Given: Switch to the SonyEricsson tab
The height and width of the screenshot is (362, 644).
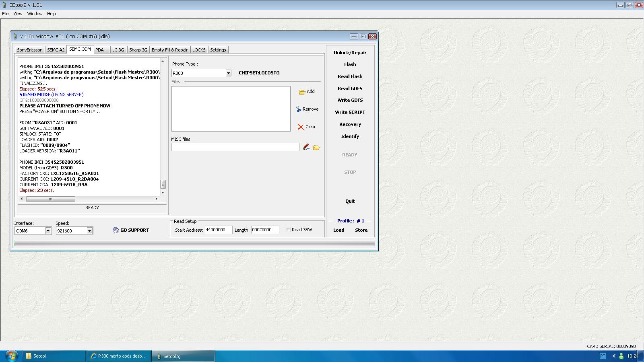Looking at the screenshot, I should 30,50.
